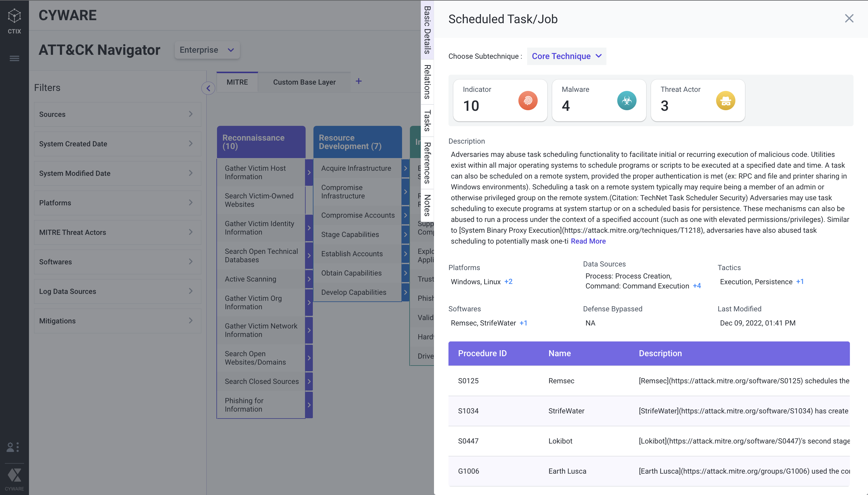Screen dimensions: 868x495
Task: Click the Threat Actor icon
Action: [x=724, y=99]
